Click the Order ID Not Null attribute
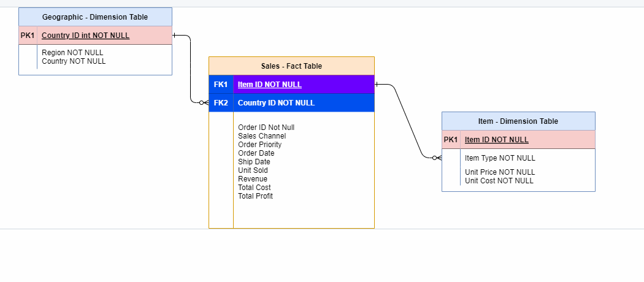Viewport: 644px width, 282px height. pyautogui.click(x=266, y=128)
